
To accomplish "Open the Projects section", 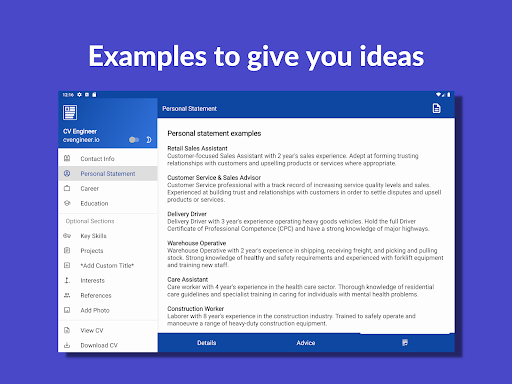I will [108, 251].
